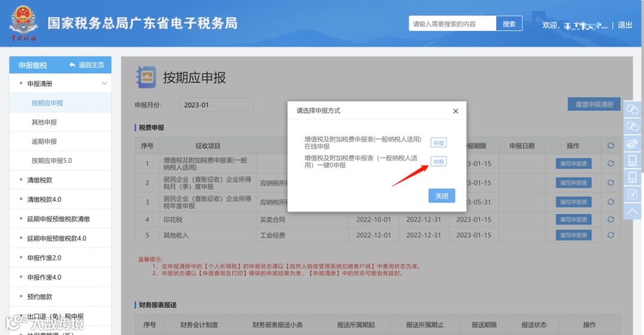The height and width of the screenshot is (335, 644).
Task: Click the refresh icon in the 其他收入 row
Action: [611, 235]
